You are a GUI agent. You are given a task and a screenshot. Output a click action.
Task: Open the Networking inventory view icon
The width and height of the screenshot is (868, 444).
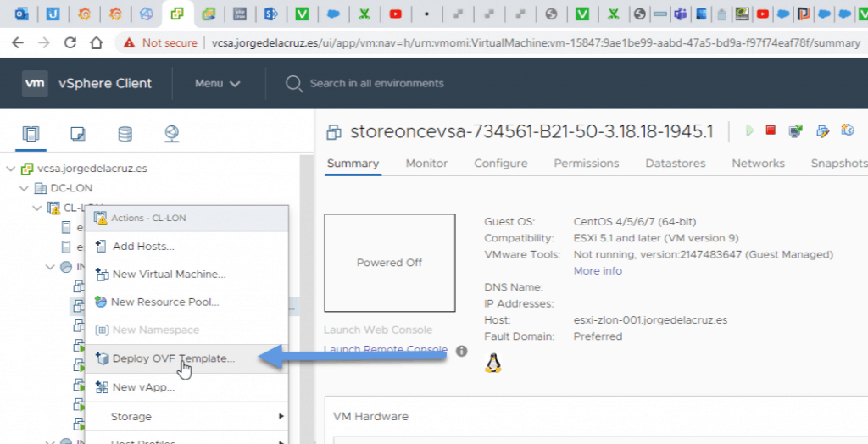(x=171, y=133)
